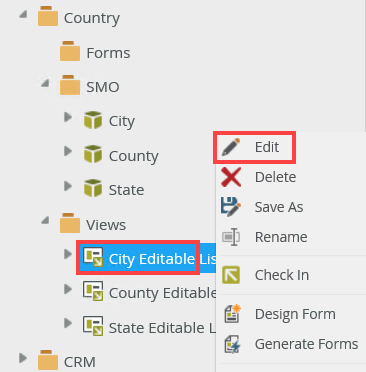Expand the State Editable List view
The width and height of the screenshot is (366, 372).
pos(68,323)
